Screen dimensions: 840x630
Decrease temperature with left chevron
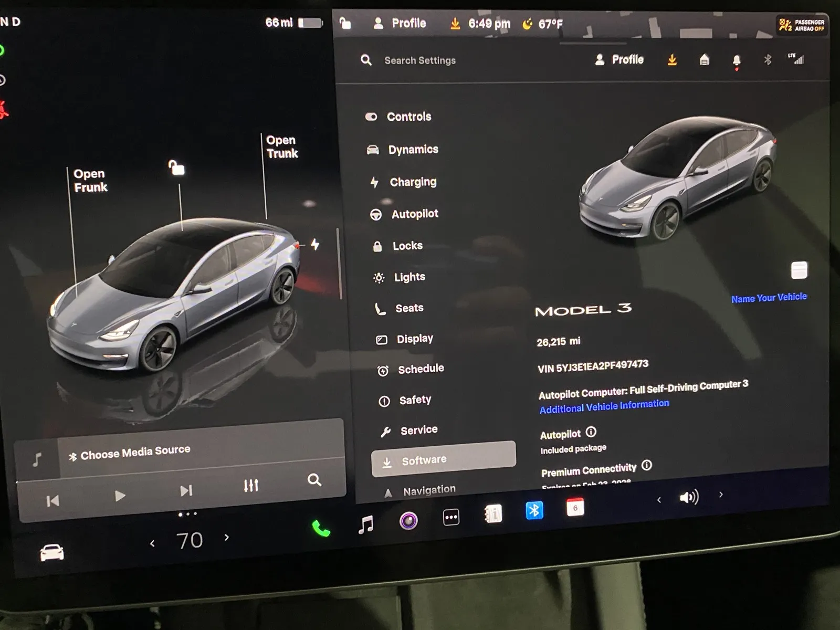[152, 543]
